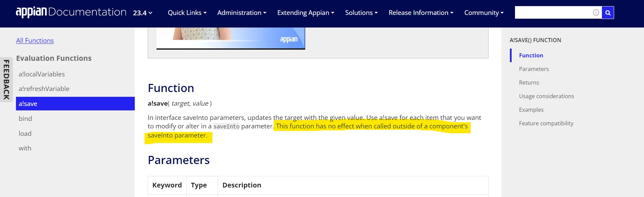
Task: Jump to Usage considerations section
Action: 546,96
